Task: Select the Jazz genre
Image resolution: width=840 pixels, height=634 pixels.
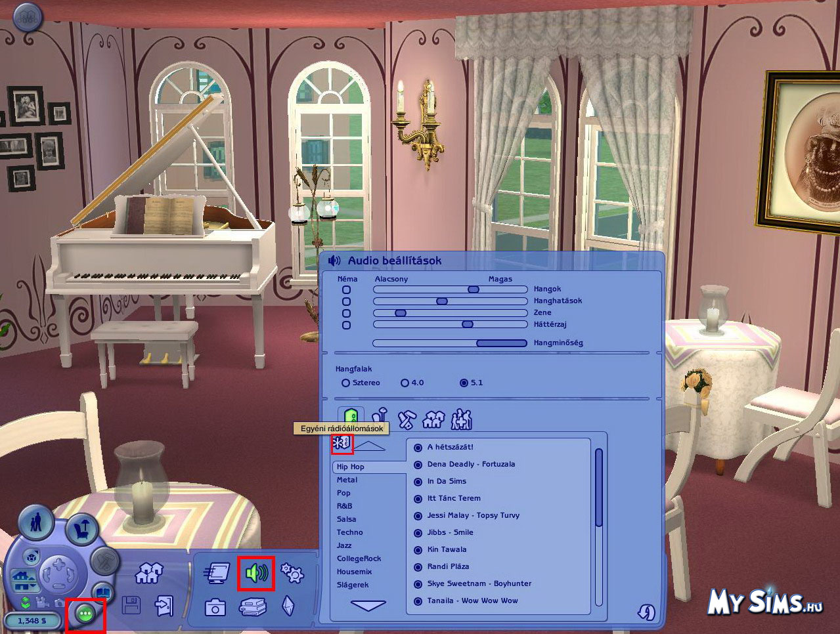Action: (344, 545)
